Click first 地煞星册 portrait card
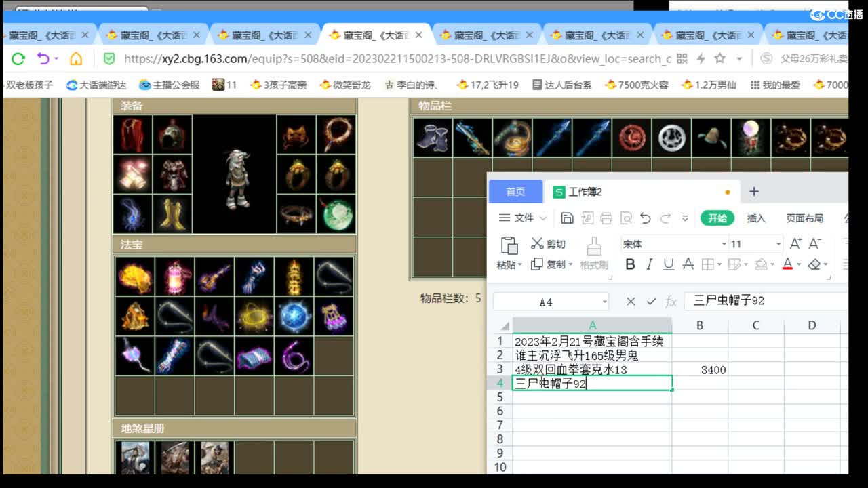 click(134, 458)
